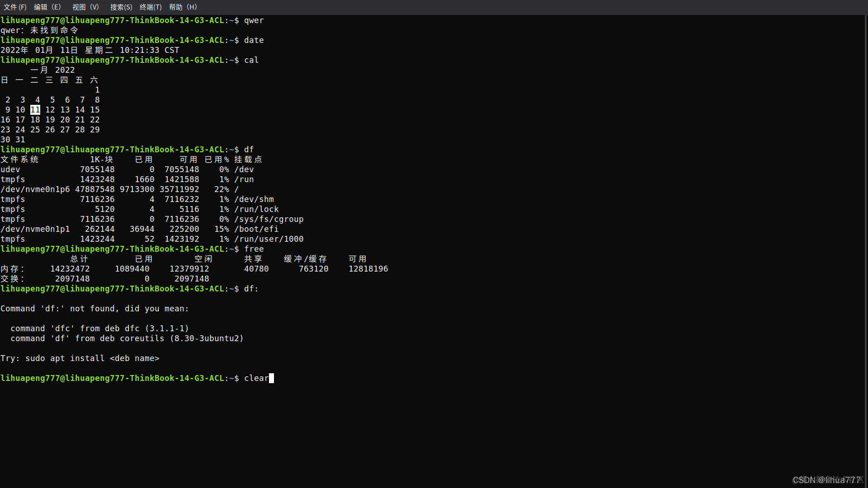The image size is (868, 488).
Task: Click the 一月 2022 calendar header
Action: [52, 70]
